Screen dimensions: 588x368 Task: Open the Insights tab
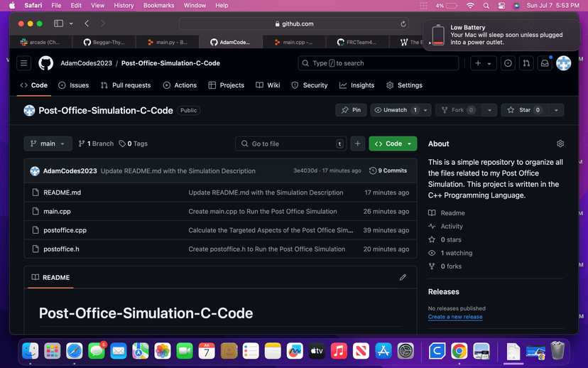(x=356, y=85)
